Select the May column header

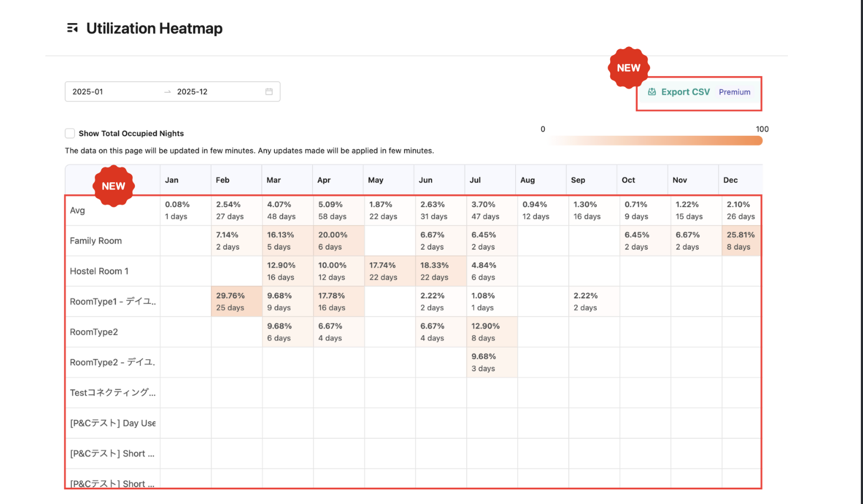point(389,180)
